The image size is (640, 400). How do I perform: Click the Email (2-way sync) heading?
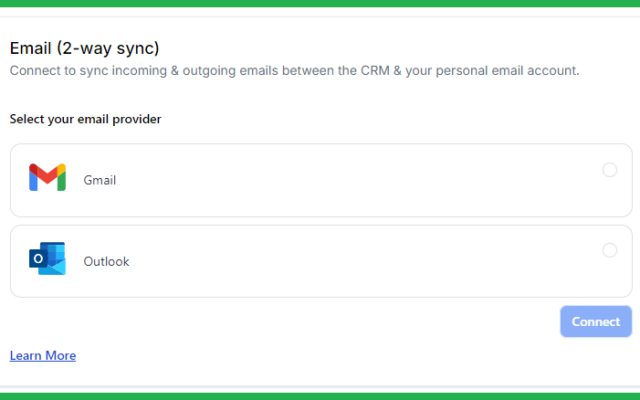[84, 47]
